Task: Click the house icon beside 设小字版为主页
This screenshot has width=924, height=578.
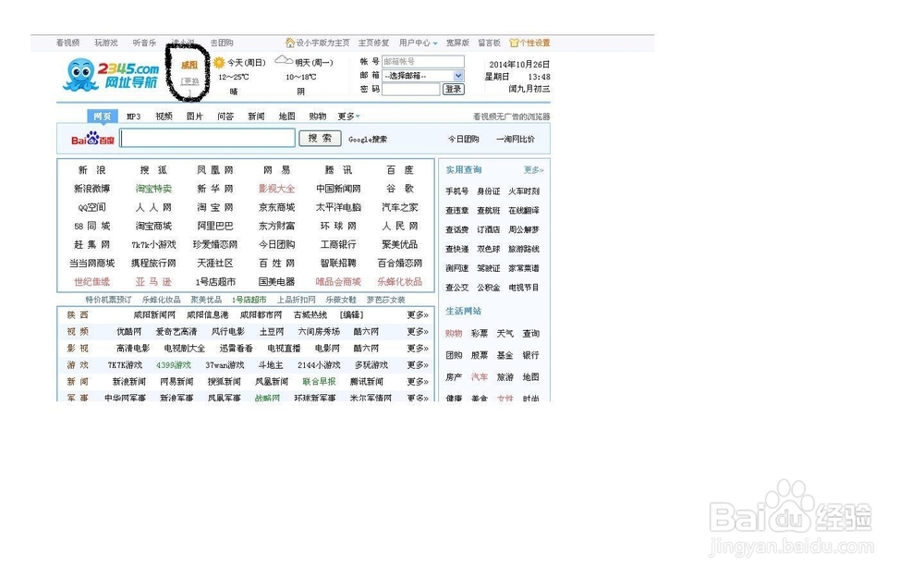Action: tap(290, 43)
